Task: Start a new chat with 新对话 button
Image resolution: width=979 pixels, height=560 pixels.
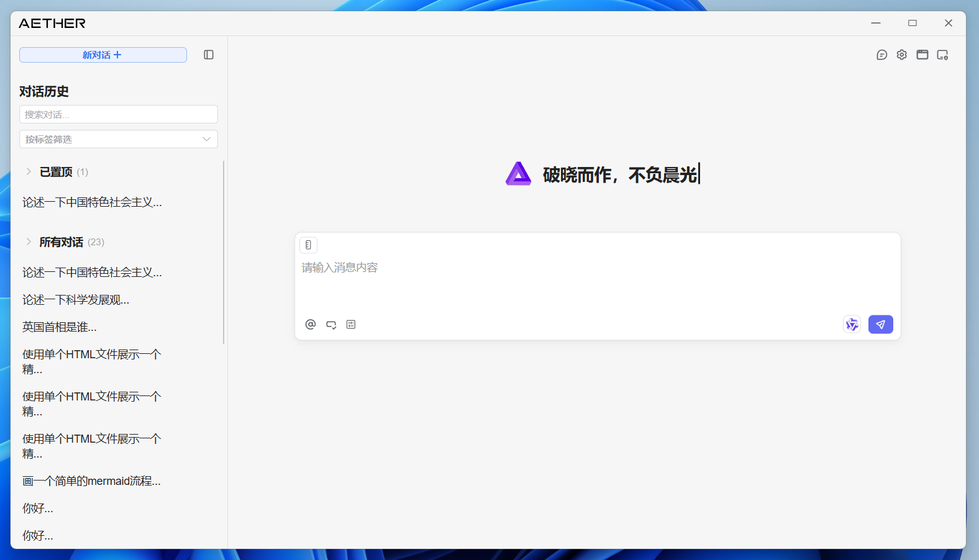Action: point(102,55)
